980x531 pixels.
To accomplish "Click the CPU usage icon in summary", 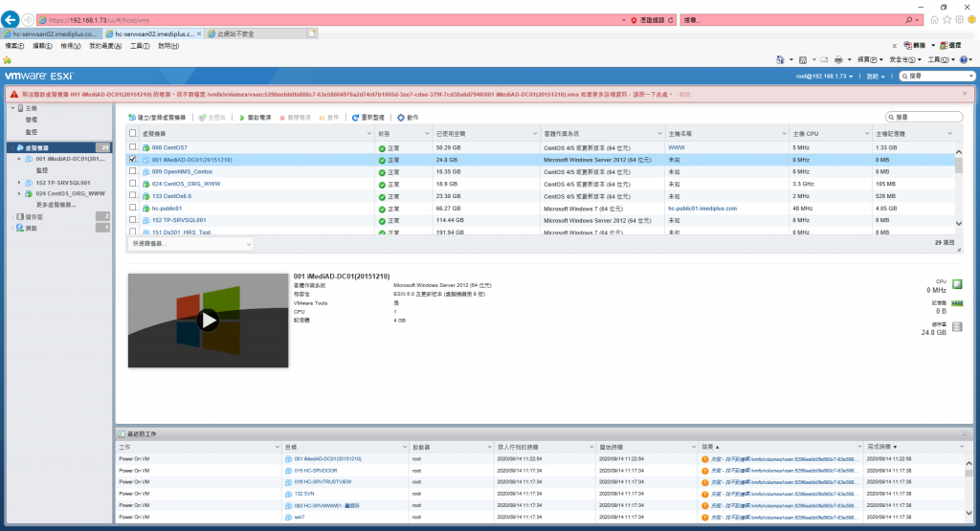I will click(957, 284).
